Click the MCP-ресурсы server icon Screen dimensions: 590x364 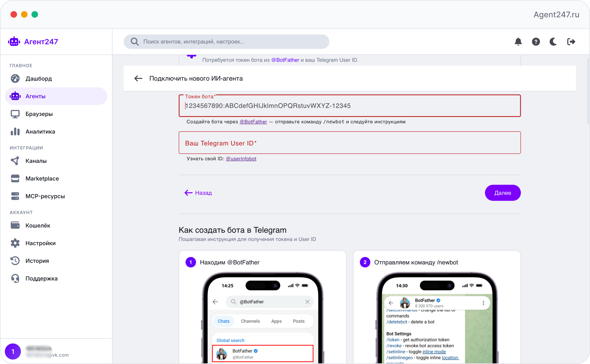click(x=15, y=196)
